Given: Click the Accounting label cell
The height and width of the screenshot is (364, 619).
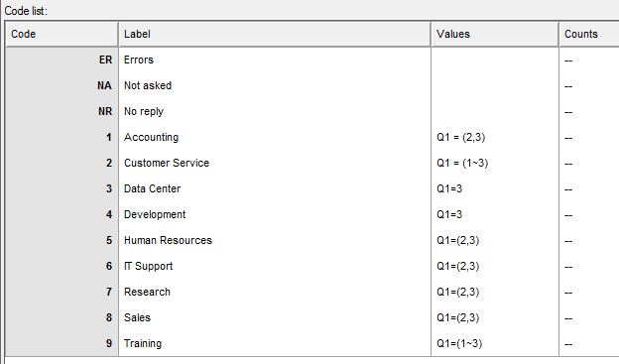Looking at the screenshot, I should [275, 138].
